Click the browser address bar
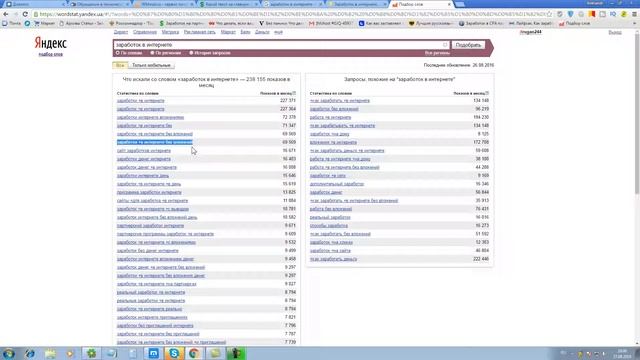The image size is (640, 360). click(292, 14)
